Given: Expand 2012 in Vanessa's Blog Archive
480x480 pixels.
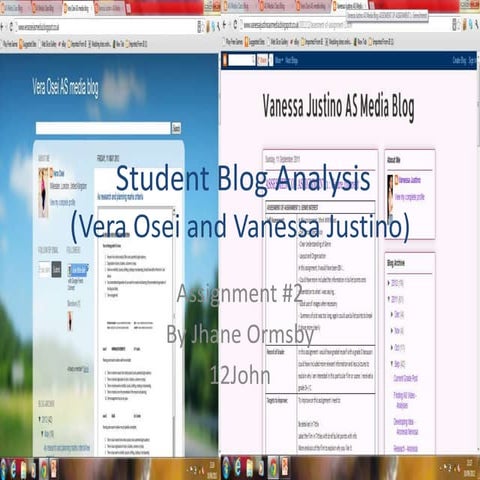Looking at the screenshot, I should (389, 283).
